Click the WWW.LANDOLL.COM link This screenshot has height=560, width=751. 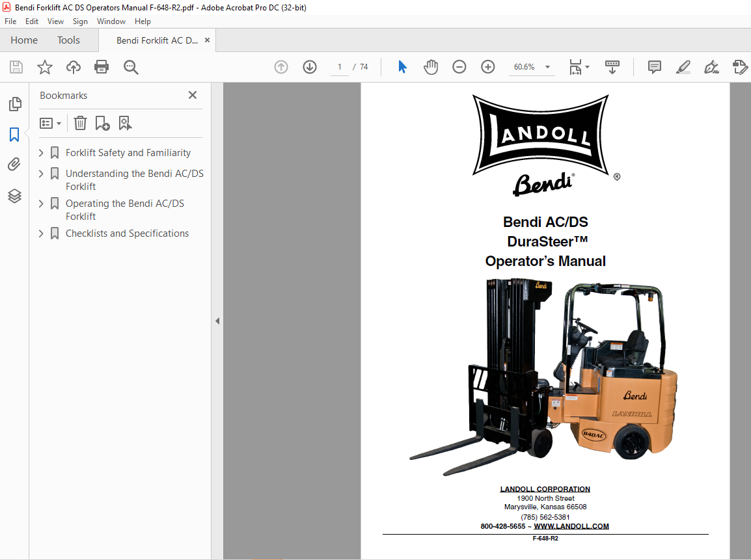click(x=571, y=526)
